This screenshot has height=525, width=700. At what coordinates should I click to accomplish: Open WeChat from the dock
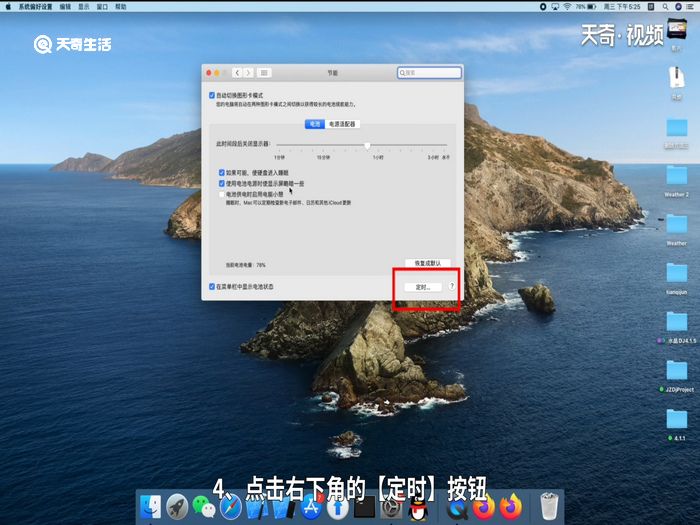(204, 507)
